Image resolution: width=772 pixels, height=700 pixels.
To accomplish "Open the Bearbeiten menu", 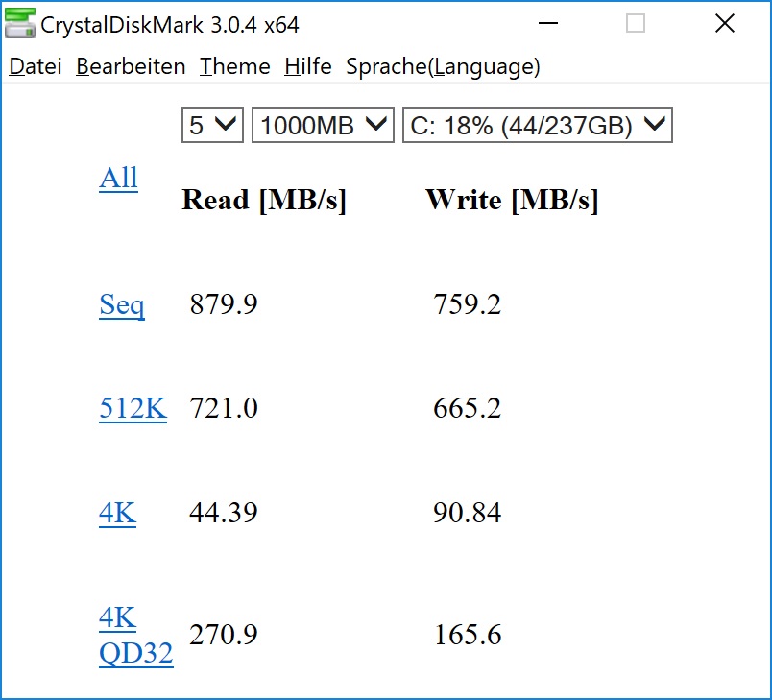I will 131,66.
